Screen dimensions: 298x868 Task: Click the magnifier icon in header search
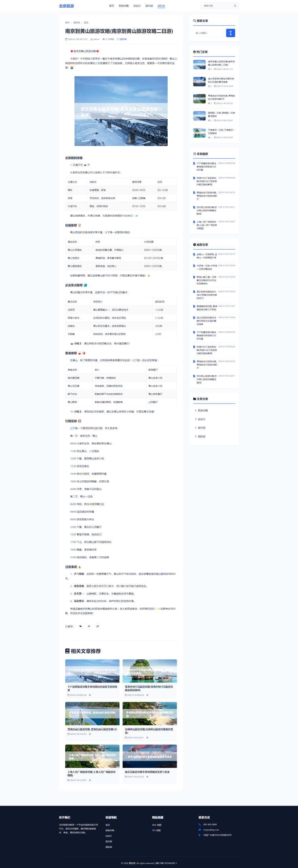coord(235,6)
